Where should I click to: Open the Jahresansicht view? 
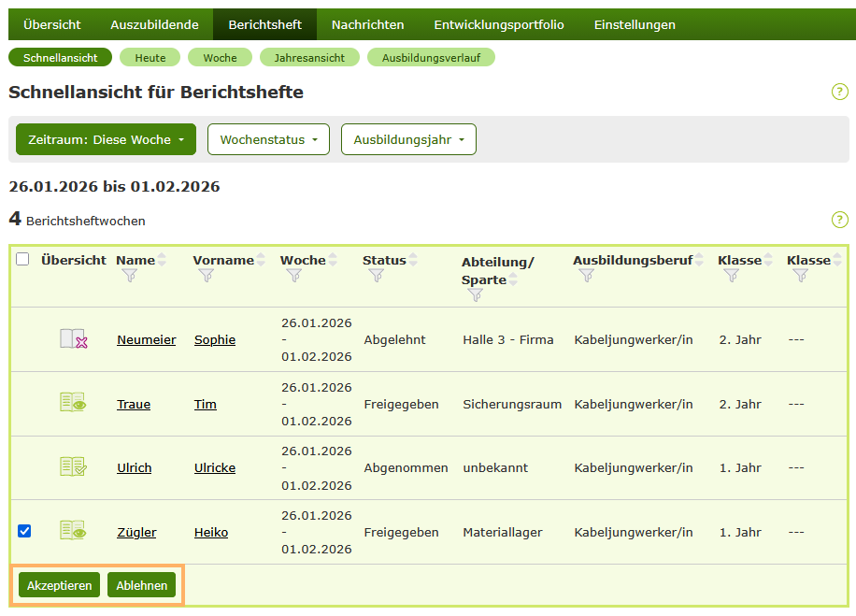[309, 57]
